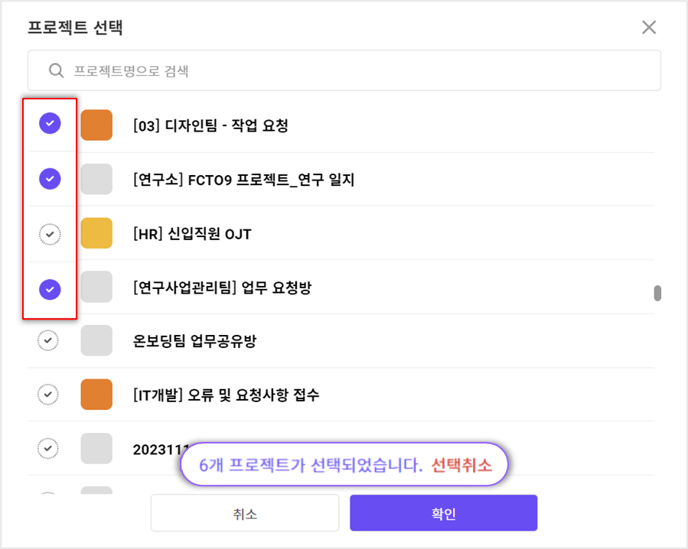Click the yellow icon of 신입직원 OJT
The width and height of the screenshot is (688, 549).
click(x=97, y=233)
